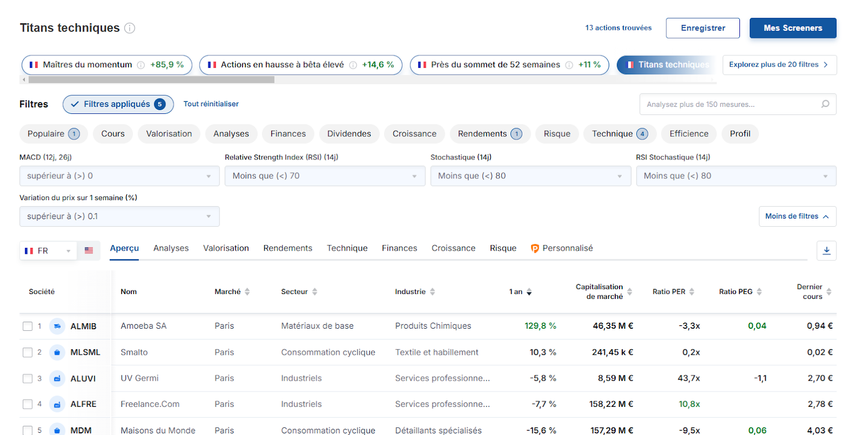This screenshot has height=435, width=868.
Task: Select the Maîtres du momentum screener
Action: (x=107, y=65)
